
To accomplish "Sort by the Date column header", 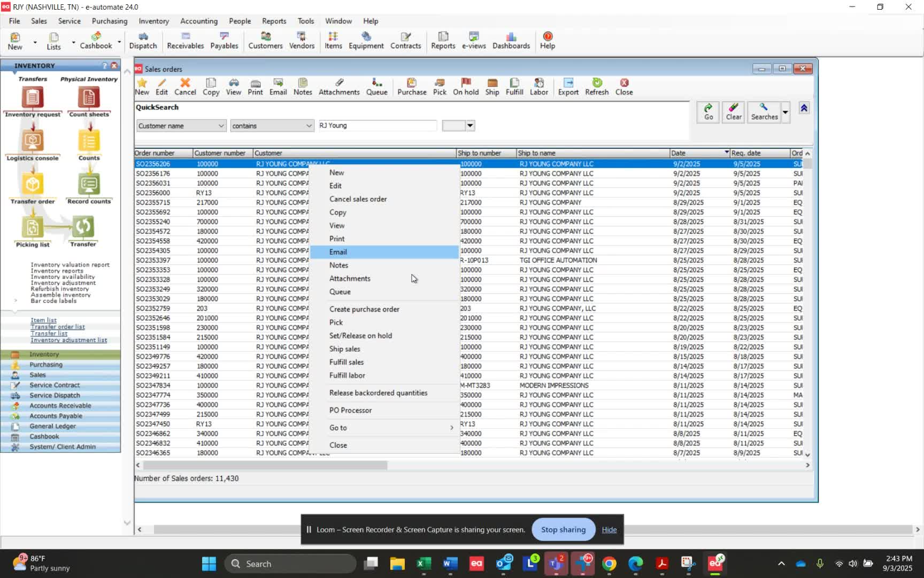I will (700, 153).
